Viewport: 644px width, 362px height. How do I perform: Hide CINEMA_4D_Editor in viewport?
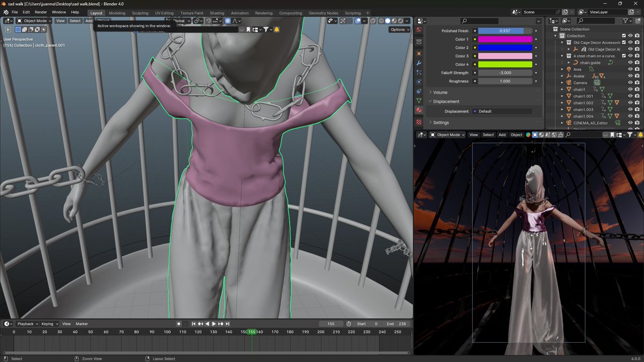(631, 123)
